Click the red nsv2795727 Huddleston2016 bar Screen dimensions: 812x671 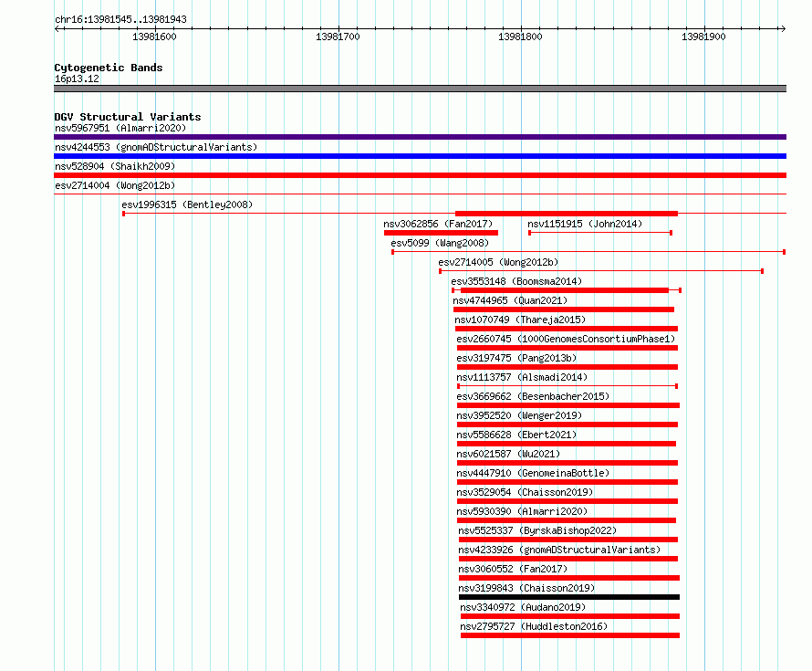pos(570,635)
